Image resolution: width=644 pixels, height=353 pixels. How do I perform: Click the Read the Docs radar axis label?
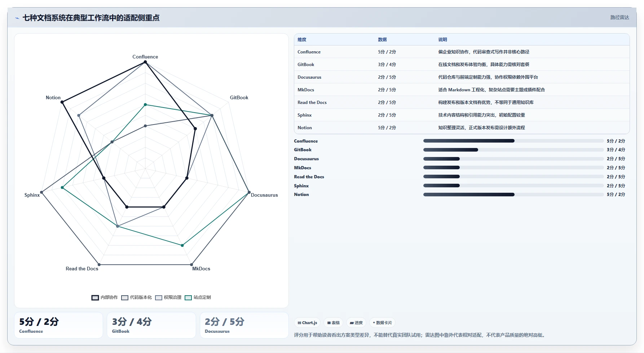coord(82,269)
